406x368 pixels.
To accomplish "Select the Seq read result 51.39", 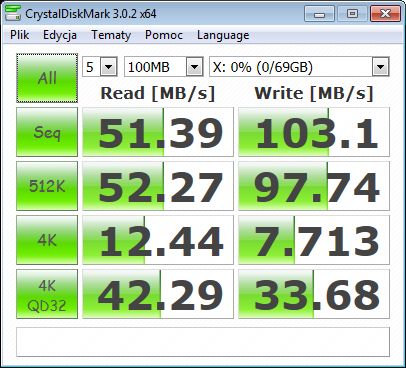I will tap(158, 132).
